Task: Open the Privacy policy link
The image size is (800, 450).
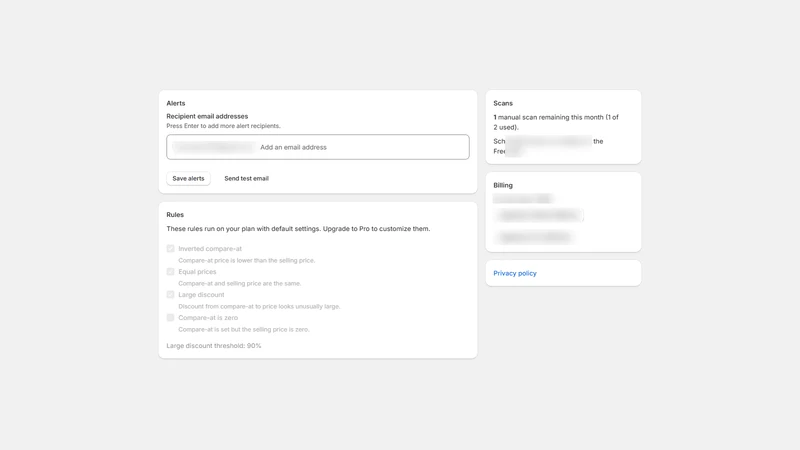Action: [515, 273]
